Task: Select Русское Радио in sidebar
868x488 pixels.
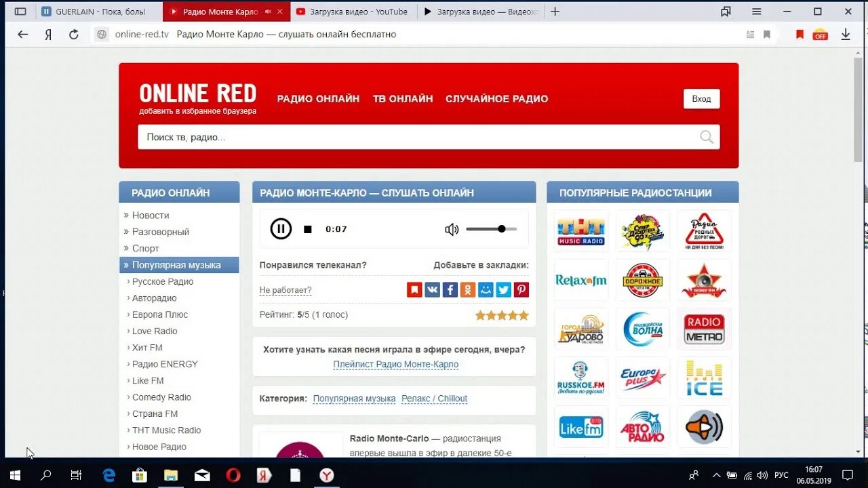Action: [163, 281]
